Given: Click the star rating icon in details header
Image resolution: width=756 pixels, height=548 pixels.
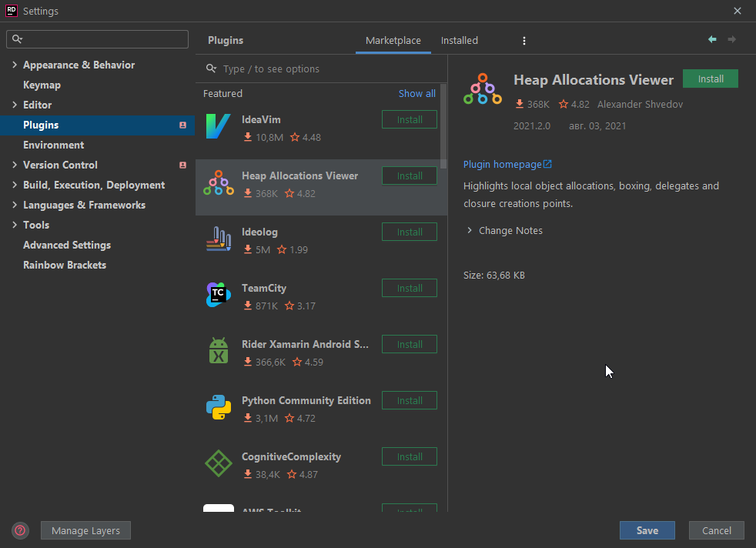Looking at the screenshot, I should (563, 104).
